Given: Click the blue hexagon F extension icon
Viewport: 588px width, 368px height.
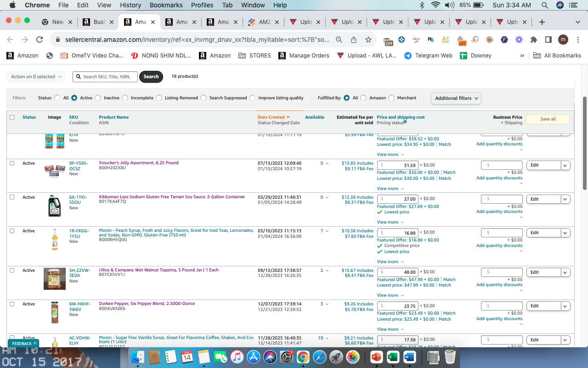Looking at the screenshot, I should click(504, 40).
